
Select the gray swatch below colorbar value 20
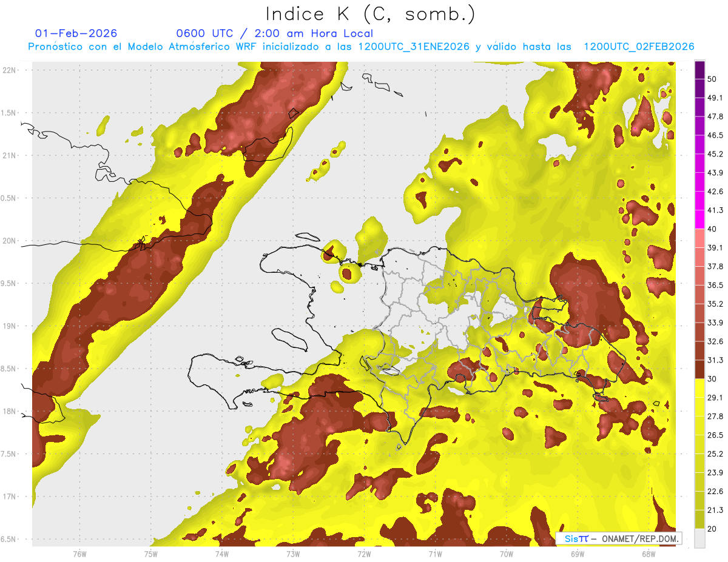pyautogui.click(x=699, y=538)
